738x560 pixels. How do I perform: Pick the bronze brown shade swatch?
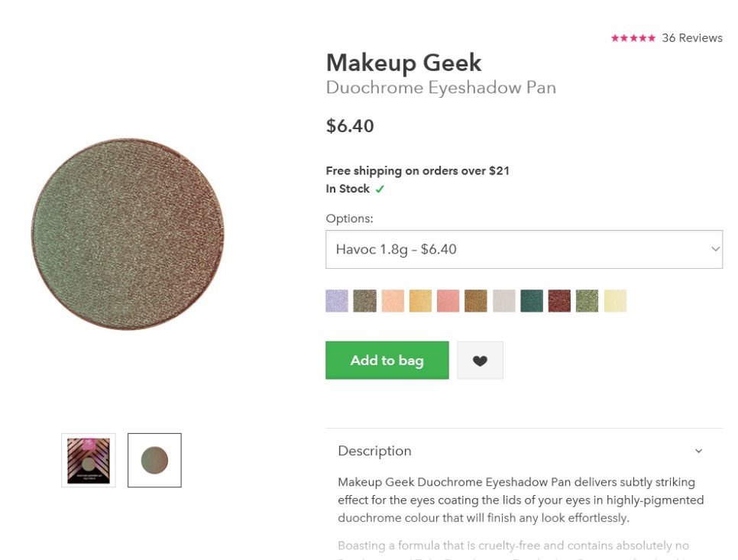(476, 301)
